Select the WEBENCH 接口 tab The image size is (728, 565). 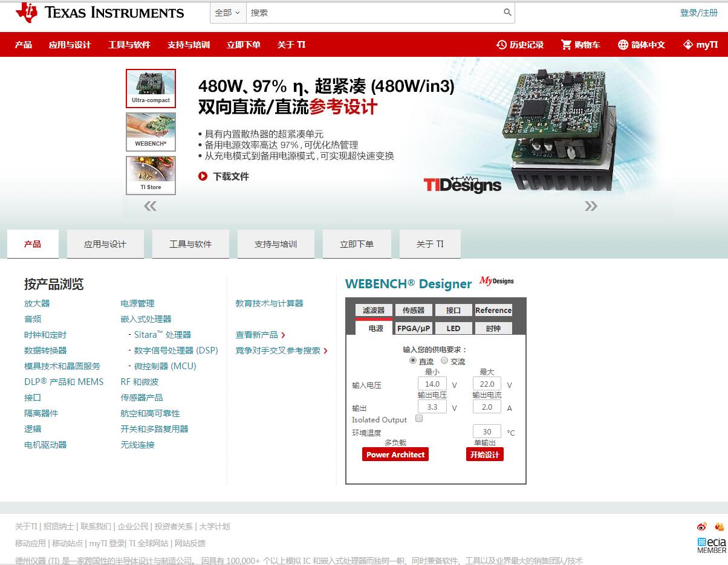453,310
